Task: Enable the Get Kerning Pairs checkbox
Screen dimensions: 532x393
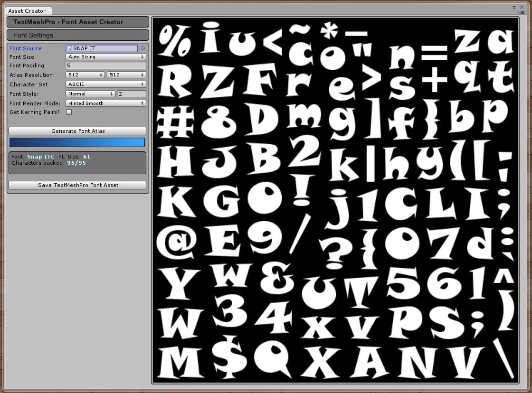Action: pos(68,112)
